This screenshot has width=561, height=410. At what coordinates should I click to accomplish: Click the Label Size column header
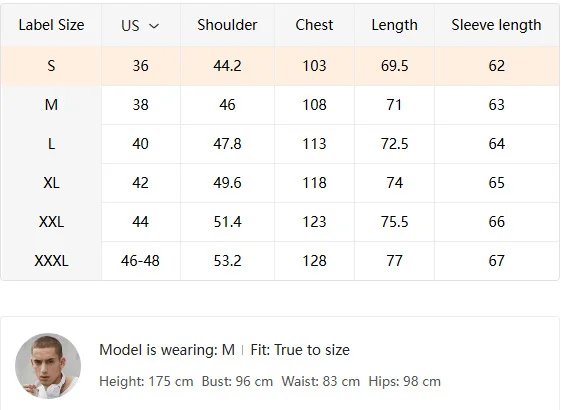(x=51, y=25)
